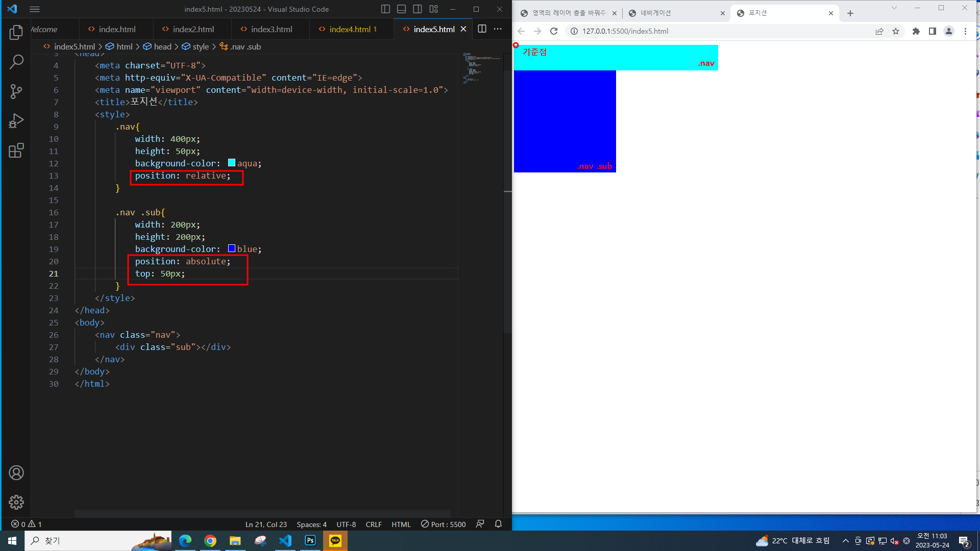Switch to index3.html editor tab
The image size is (980, 551).
click(271, 29)
